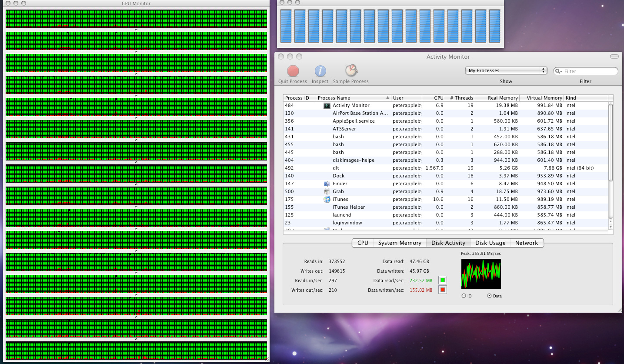Image resolution: width=624 pixels, height=364 pixels.
Task: Sort by the Process ID column header
Action: pos(300,98)
